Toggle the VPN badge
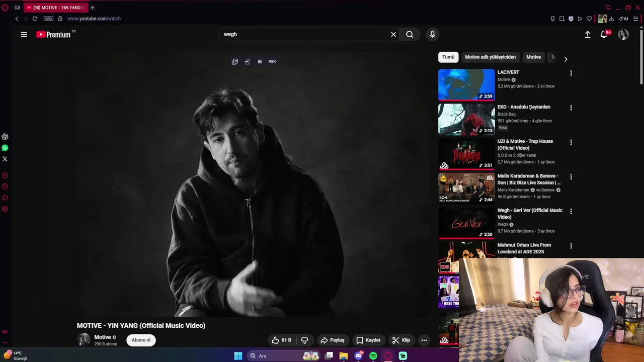Viewport: 644px width, 362px height. pos(48,19)
